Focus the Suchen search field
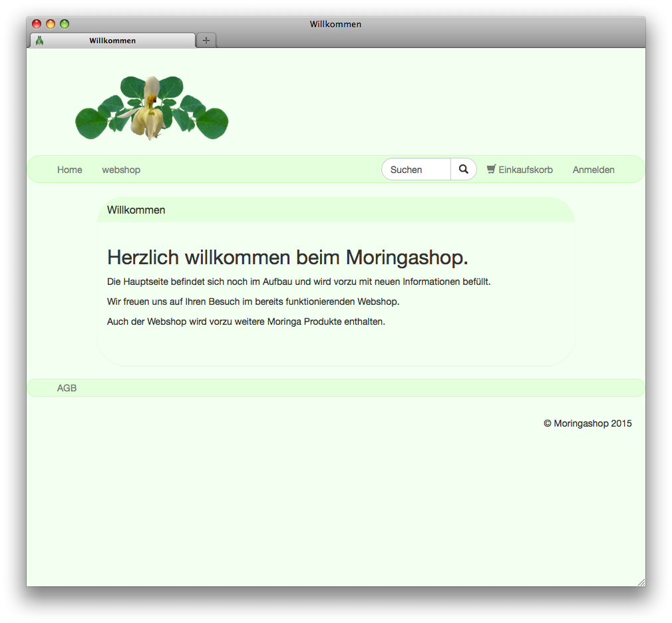Viewport: 672px width, 623px height. coord(416,169)
